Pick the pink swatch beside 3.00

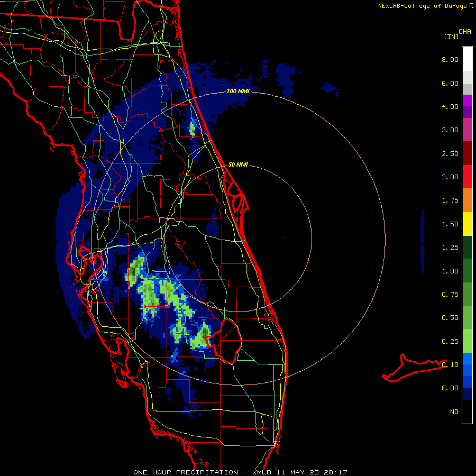coord(467,130)
